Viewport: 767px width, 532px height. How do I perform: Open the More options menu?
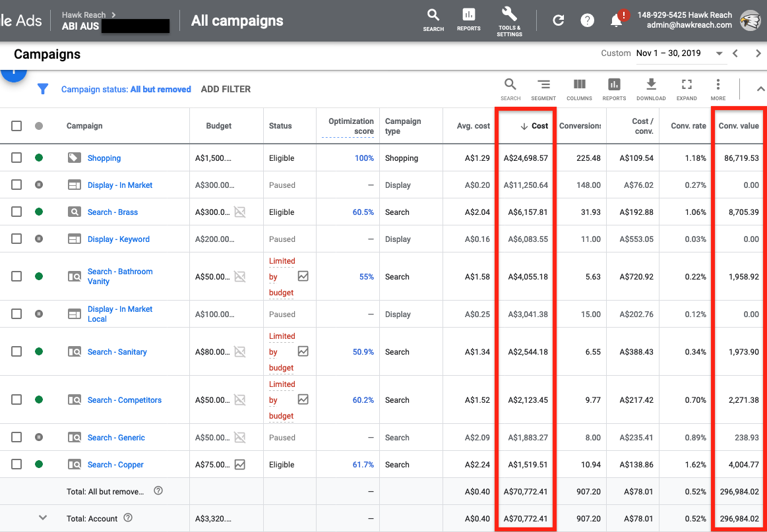pos(718,89)
